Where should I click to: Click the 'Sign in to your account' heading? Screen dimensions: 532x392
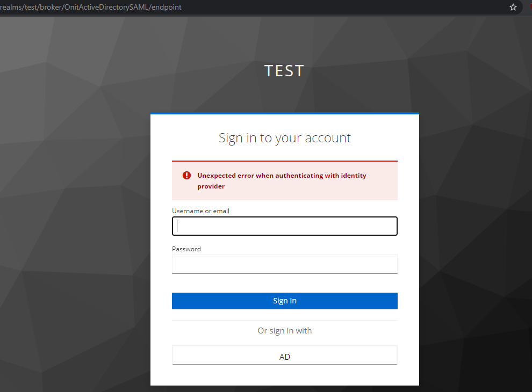(x=284, y=137)
